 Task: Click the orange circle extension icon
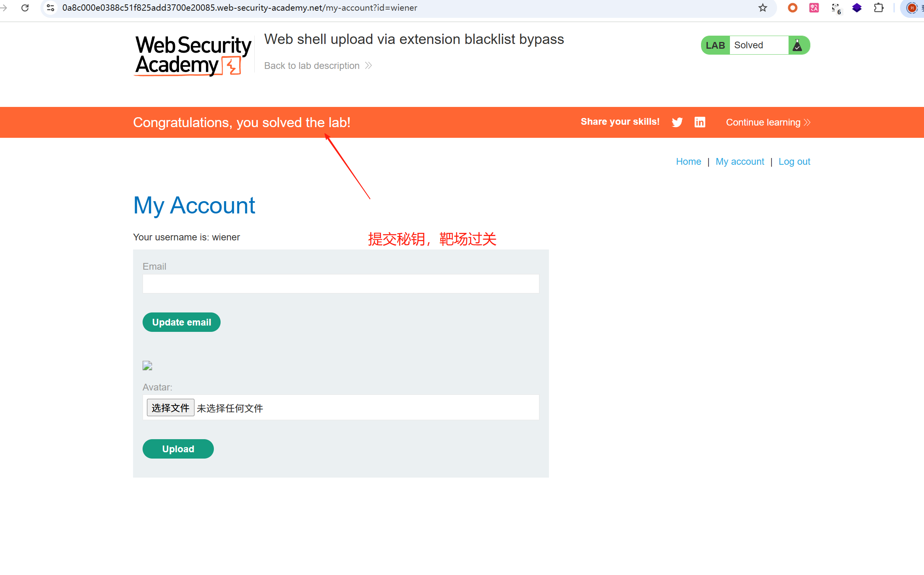[x=793, y=8]
